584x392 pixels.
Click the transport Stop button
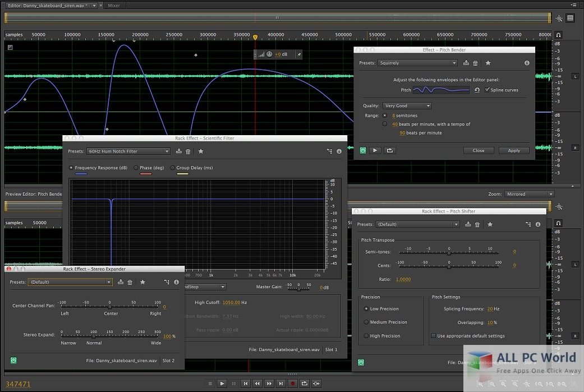tap(210, 384)
